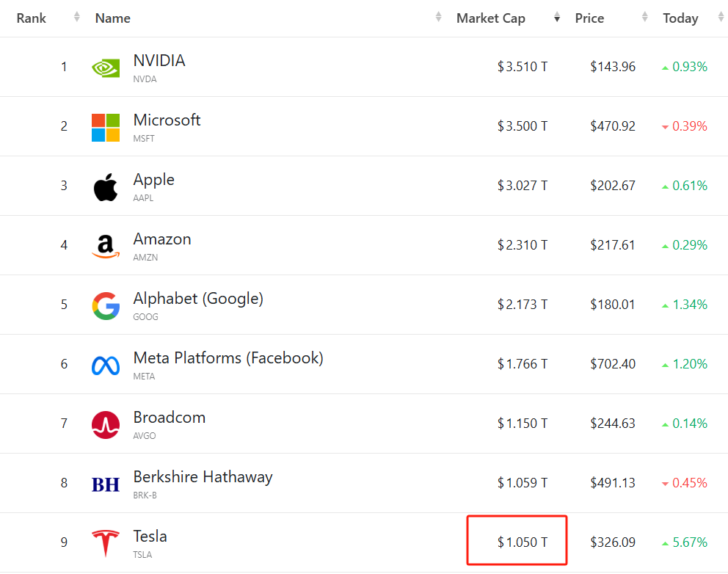The height and width of the screenshot is (574, 728).
Task: Sort by Price using the sort arrows
Action: [645, 18]
